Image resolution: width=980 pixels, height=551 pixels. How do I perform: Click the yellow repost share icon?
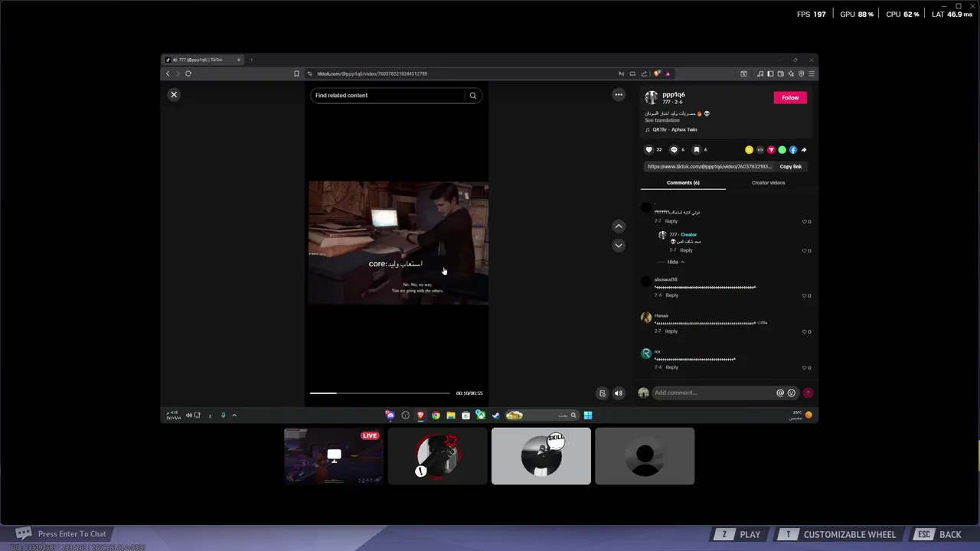tap(749, 150)
